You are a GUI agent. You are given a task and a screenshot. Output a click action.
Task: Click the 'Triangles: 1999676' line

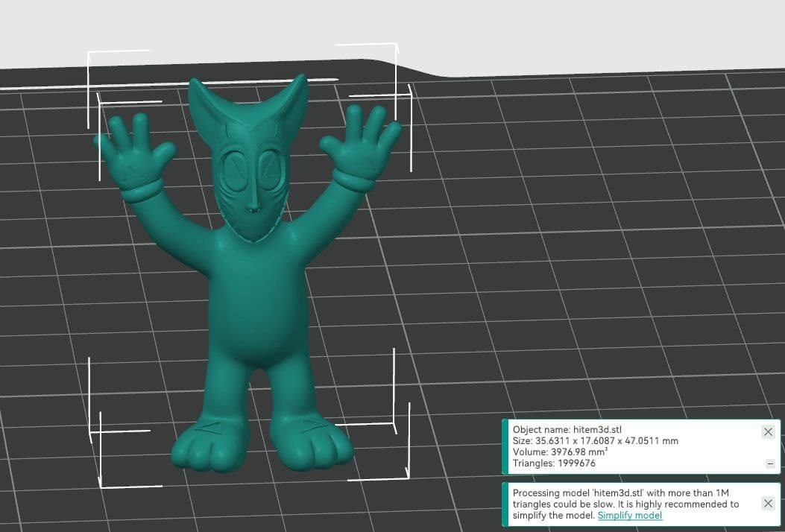(554, 463)
